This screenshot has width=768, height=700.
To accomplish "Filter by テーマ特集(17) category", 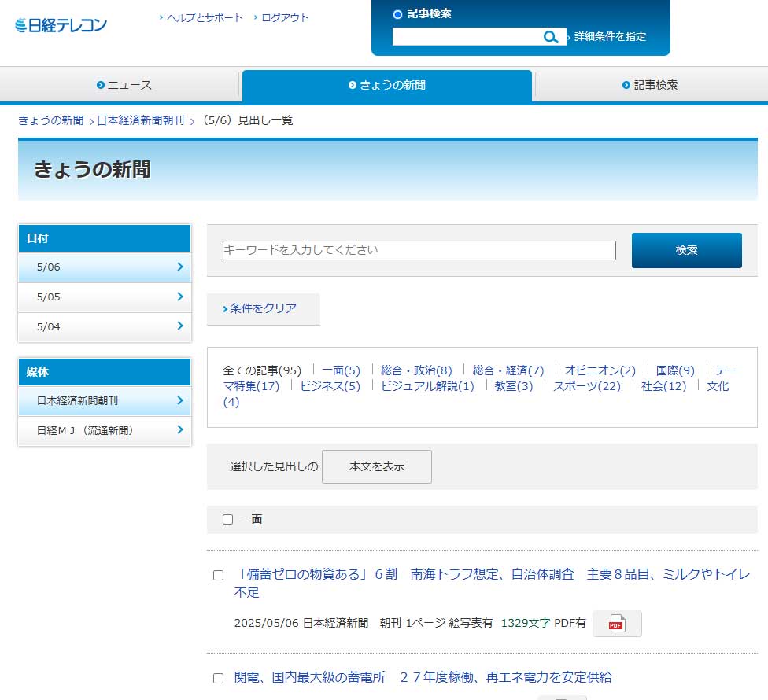I will 251,386.
